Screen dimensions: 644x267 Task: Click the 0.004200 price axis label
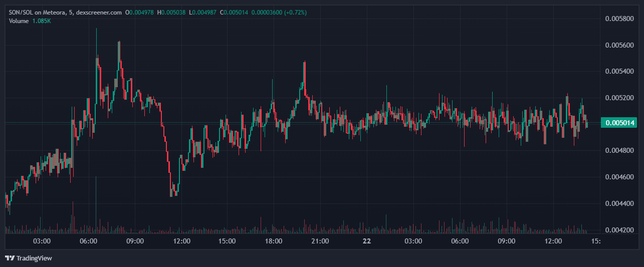[620, 230]
